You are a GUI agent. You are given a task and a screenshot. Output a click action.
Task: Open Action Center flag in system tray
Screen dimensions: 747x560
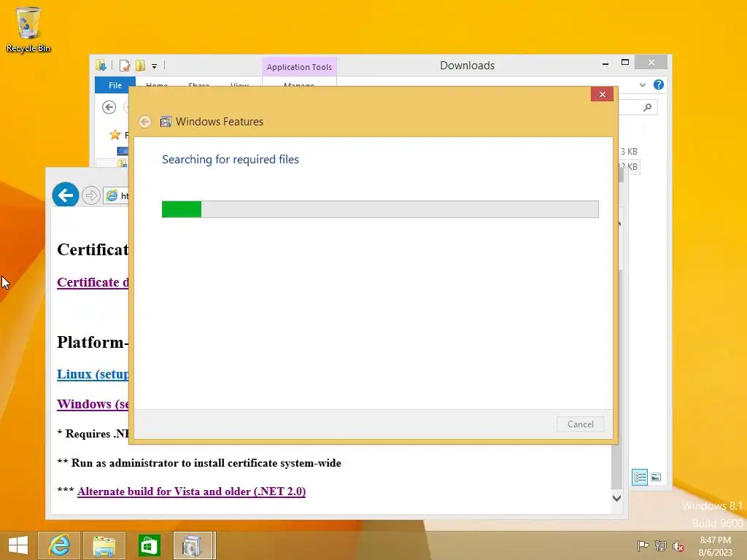[x=643, y=545]
